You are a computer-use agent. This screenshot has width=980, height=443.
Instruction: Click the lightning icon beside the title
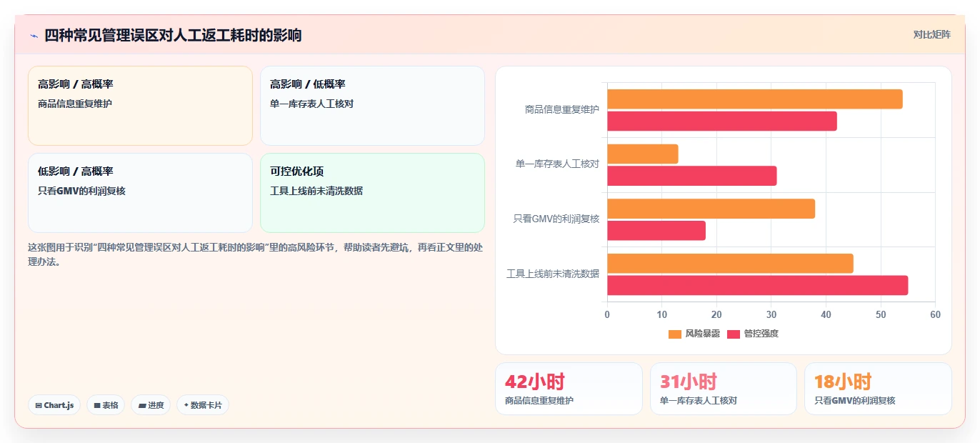coord(34,36)
